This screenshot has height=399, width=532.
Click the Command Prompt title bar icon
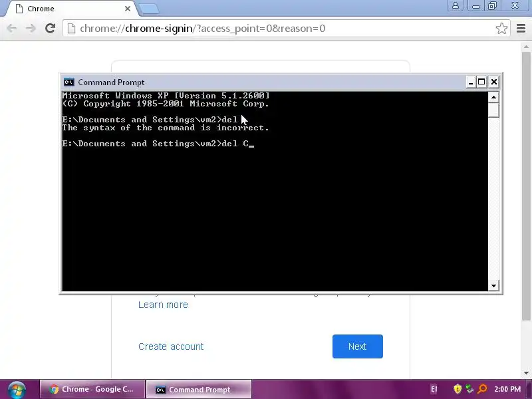point(69,82)
